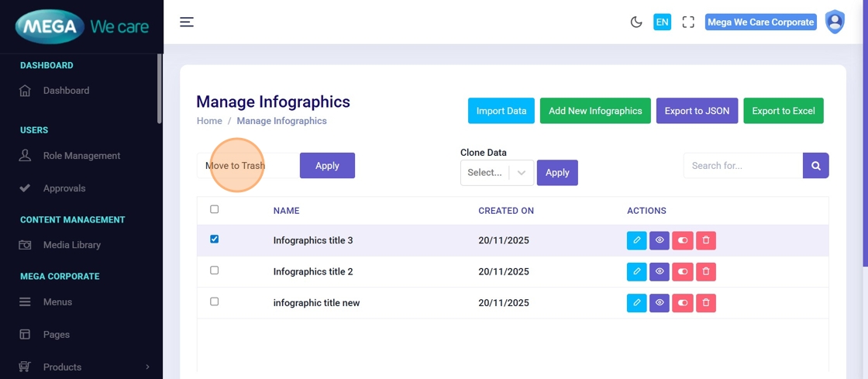
Task: Check the Infographics title 2 checkbox
Action: click(215, 270)
